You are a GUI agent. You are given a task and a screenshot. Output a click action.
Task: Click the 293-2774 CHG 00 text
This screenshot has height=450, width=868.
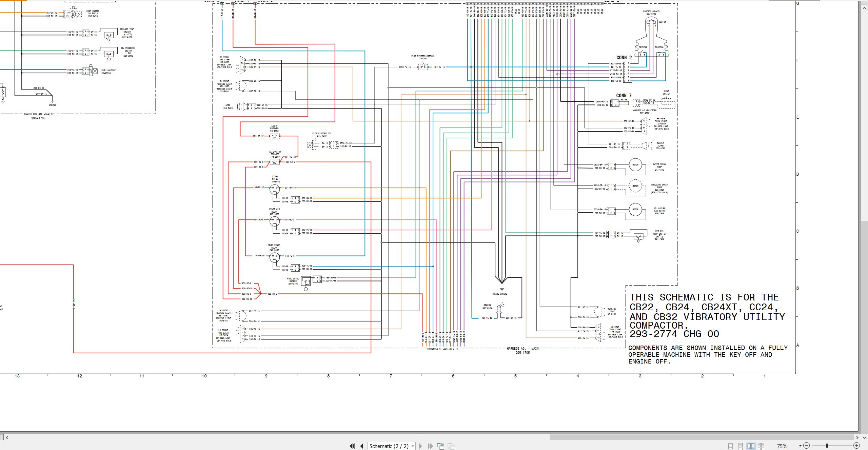674,334
